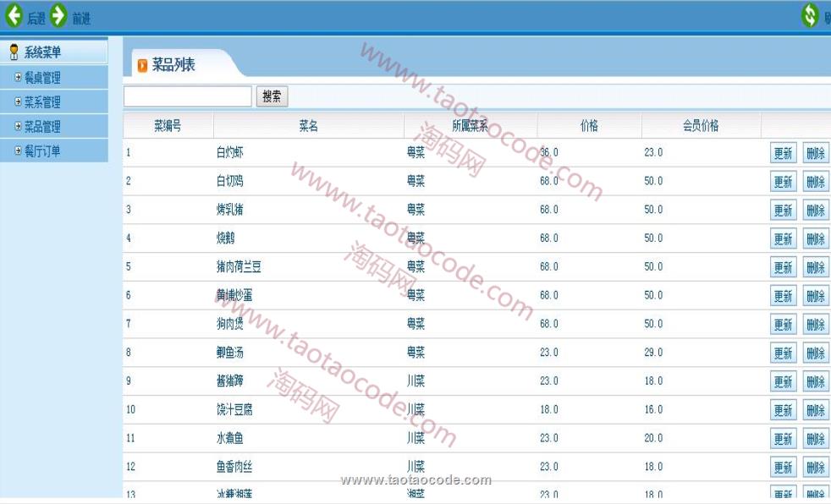Click the green refresh icon
This screenshot has height=504, width=831.
811,15
